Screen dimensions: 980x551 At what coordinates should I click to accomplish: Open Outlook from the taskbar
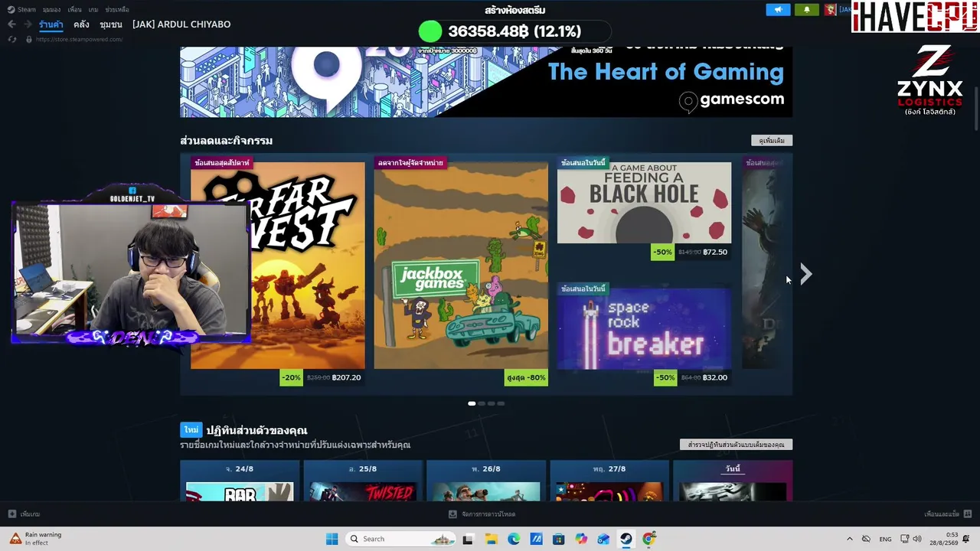coord(603,539)
